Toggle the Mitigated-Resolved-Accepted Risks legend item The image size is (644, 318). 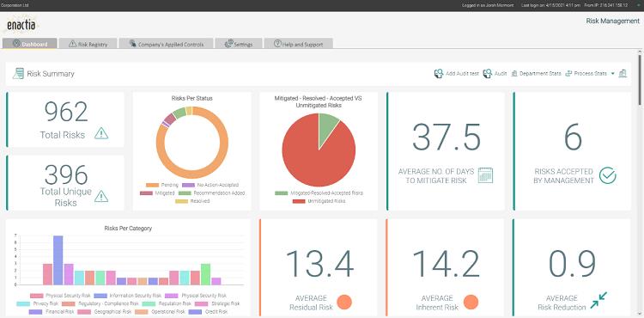(x=319, y=193)
